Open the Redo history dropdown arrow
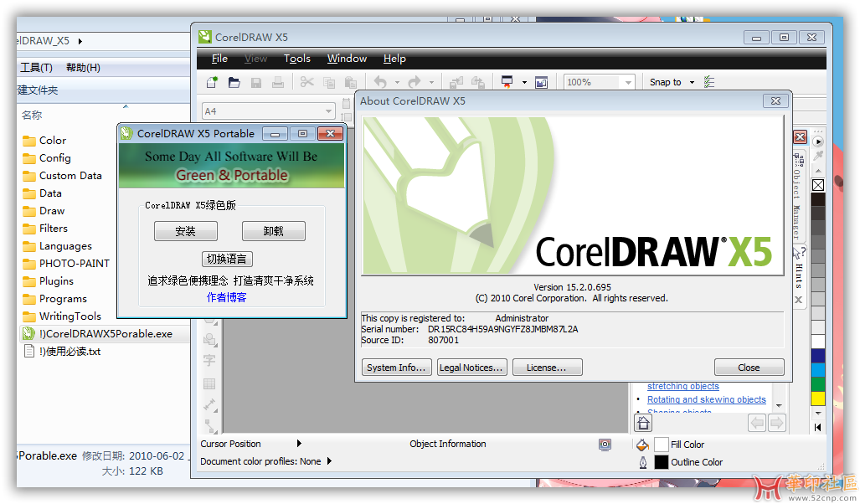This screenshot has width=860, height=504. pyautogui.click(x=431, y=82)
